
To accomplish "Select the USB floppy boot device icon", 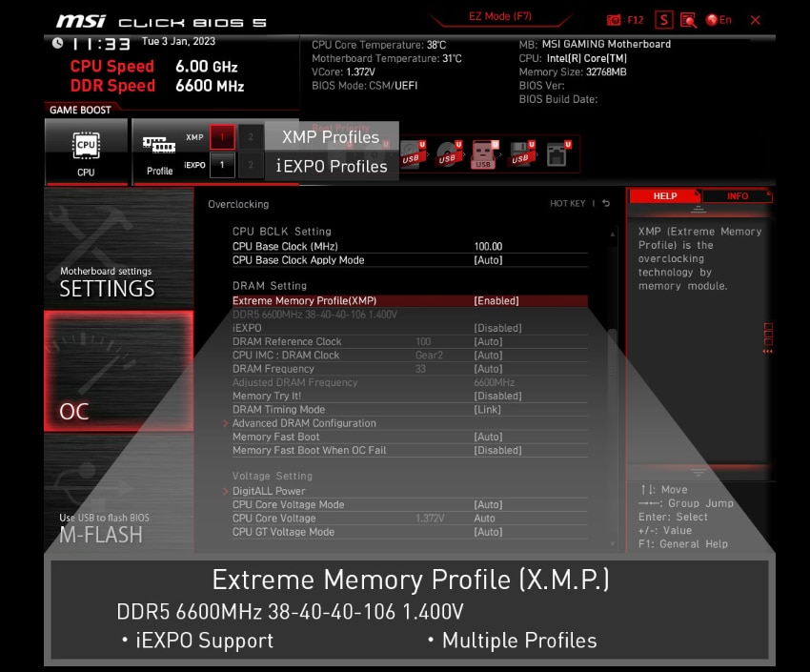I will 522,153.
